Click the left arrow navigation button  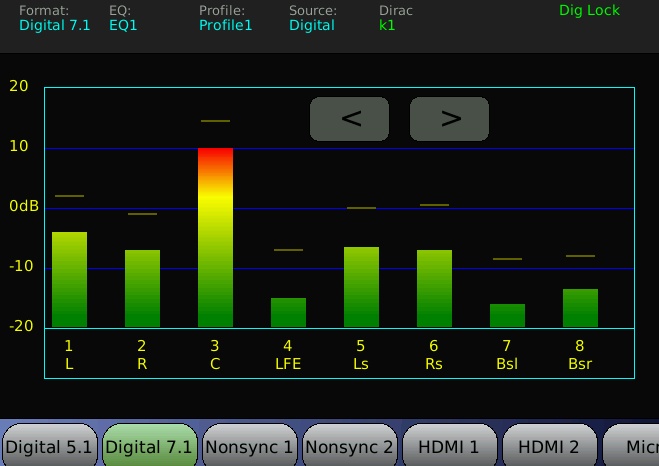349,119
